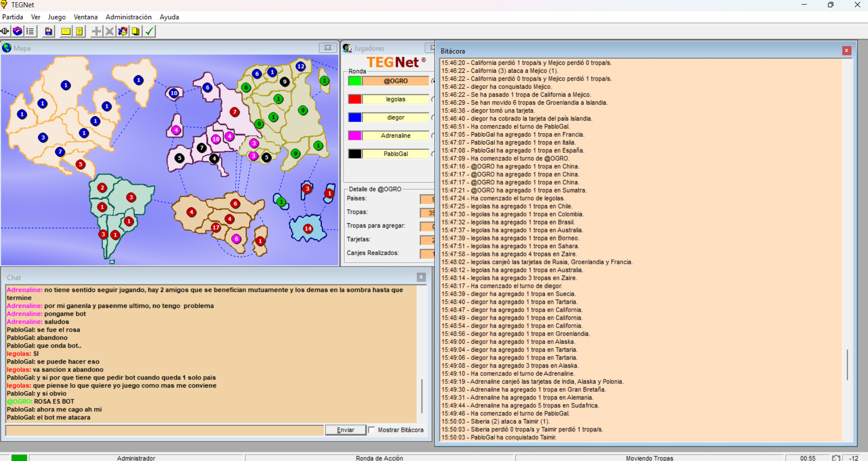This screenshot has width=868, height=461.
Task: Save the game with the floppy disk icon
Action: pos(48,31)
